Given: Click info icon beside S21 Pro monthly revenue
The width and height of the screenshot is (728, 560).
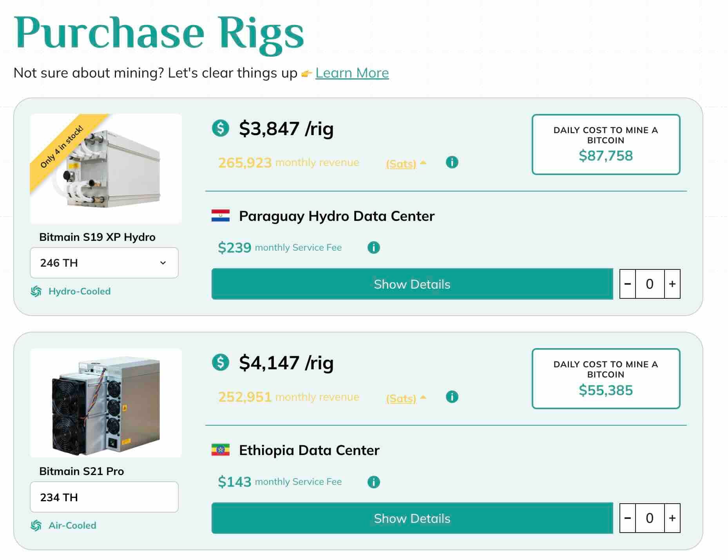Looking at the screenshot, I should pos(452,397).
